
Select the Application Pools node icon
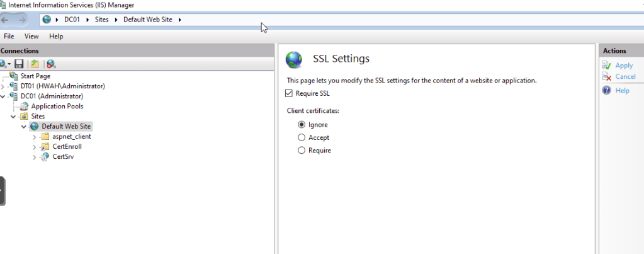pyautogui.click(x=25, y=107)
